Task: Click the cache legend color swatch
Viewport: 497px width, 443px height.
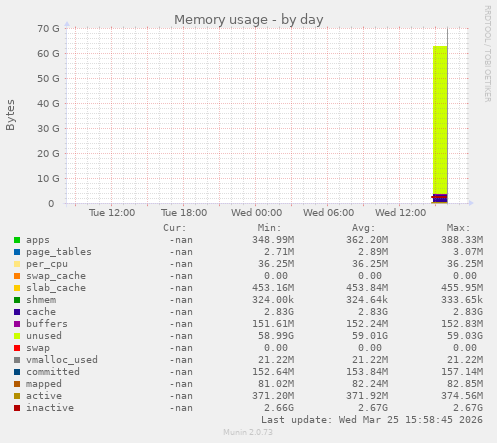Action: click(x=17, y=312)
